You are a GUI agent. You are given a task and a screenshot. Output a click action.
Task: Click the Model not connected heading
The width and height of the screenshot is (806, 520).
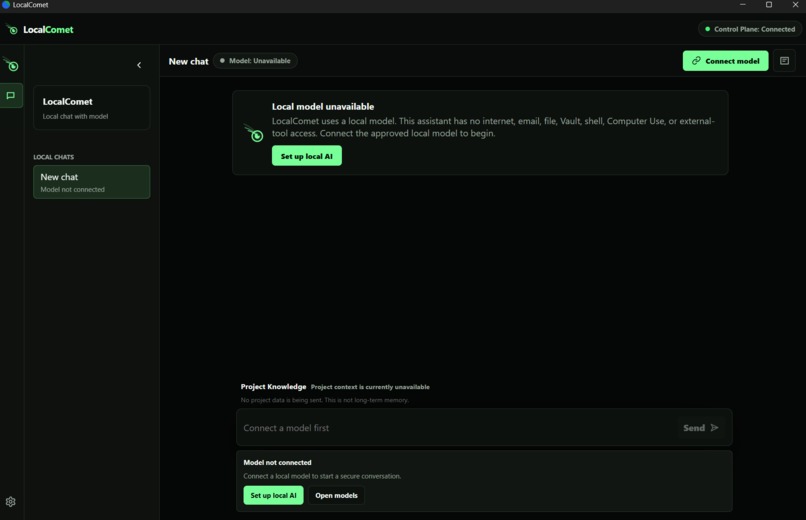pyautogui.click(x=277, y=462)
